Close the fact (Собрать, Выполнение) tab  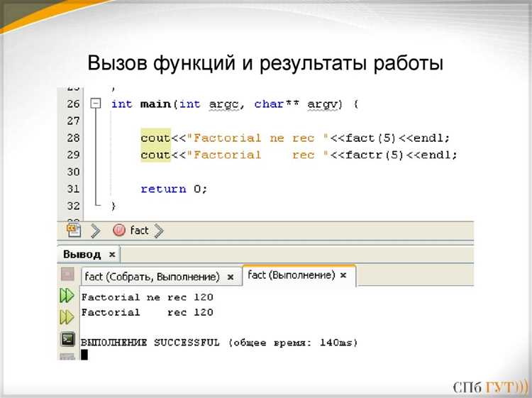point(231,277)
